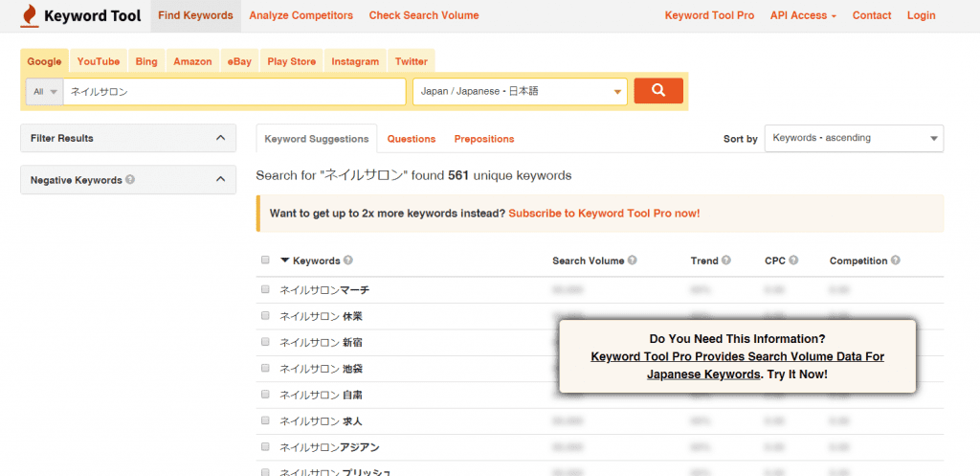Check the box for ネイルサロン 休業

point(265,315)
